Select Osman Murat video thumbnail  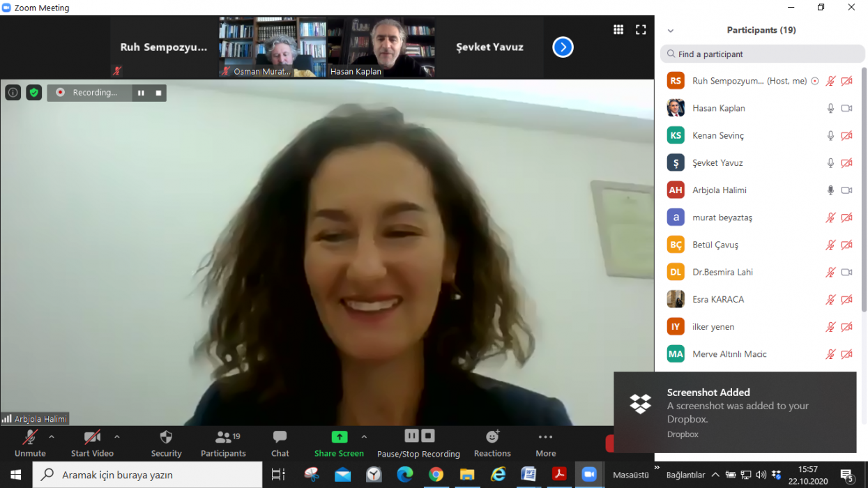pos(273,47)
